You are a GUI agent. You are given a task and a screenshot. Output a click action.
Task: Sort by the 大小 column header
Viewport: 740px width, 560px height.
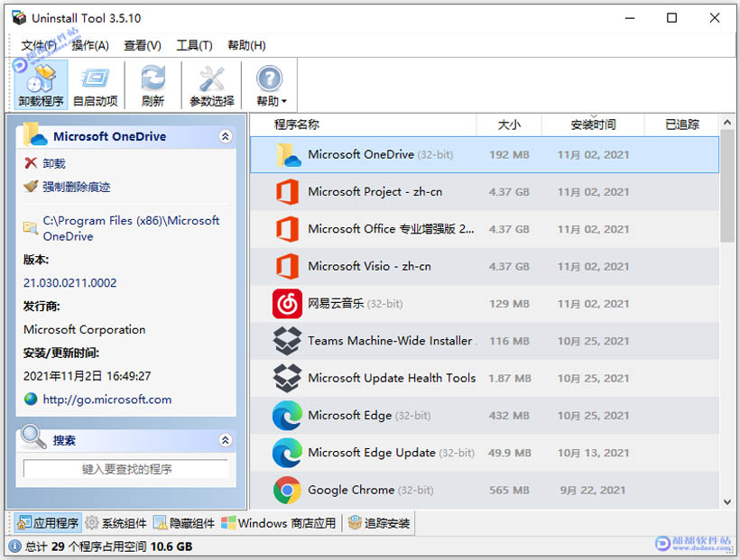click(x=509, y=124)
